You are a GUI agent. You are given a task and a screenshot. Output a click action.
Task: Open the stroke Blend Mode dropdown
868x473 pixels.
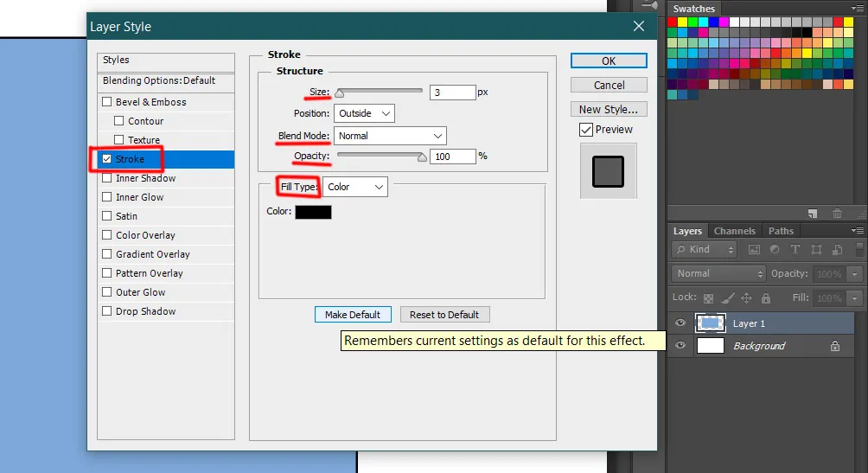tap(390, 136)
